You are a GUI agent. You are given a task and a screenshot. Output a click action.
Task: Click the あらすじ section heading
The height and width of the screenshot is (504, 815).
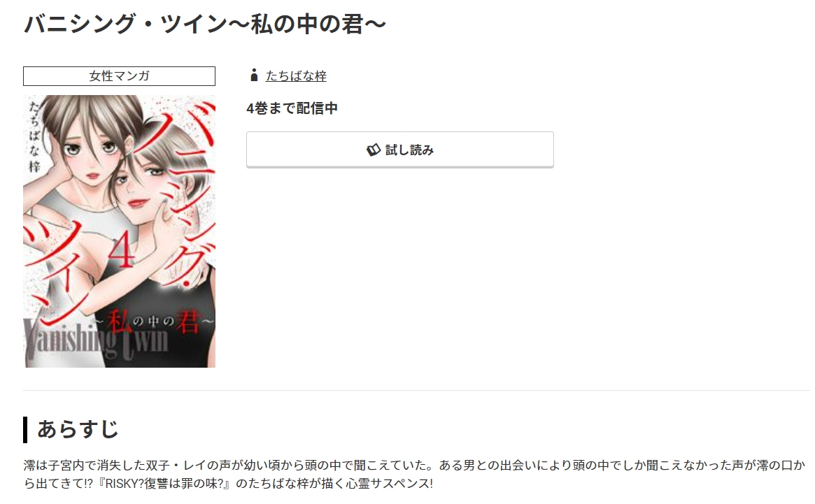pos(78,429)
